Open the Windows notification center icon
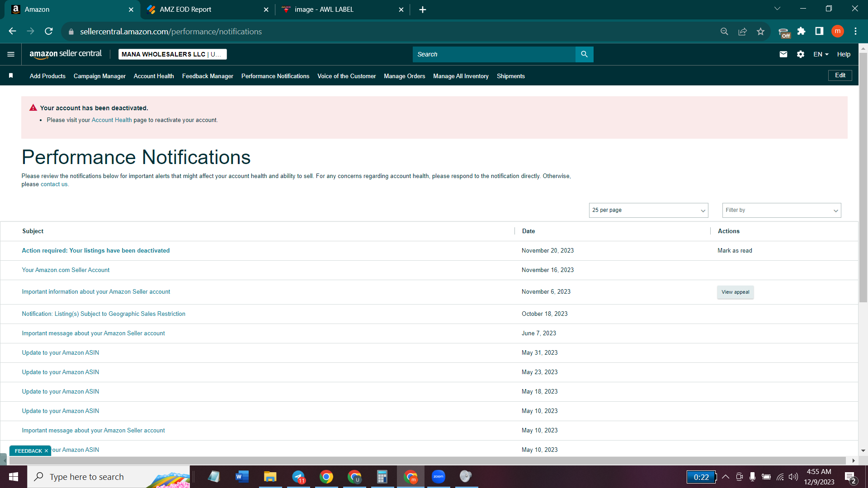This screenshot has width=868, height=488. coord(850,477)
